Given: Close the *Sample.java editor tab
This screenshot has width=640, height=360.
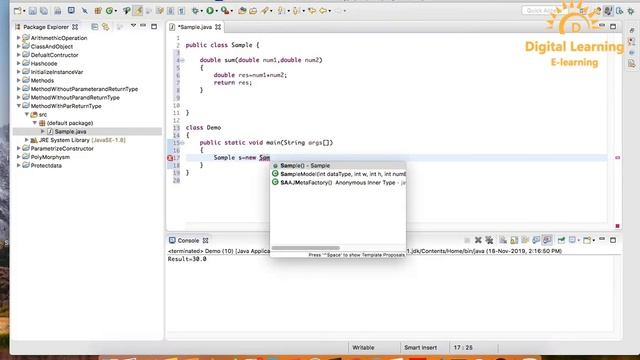Looking at the screenshot, I should tap(218, 27).
